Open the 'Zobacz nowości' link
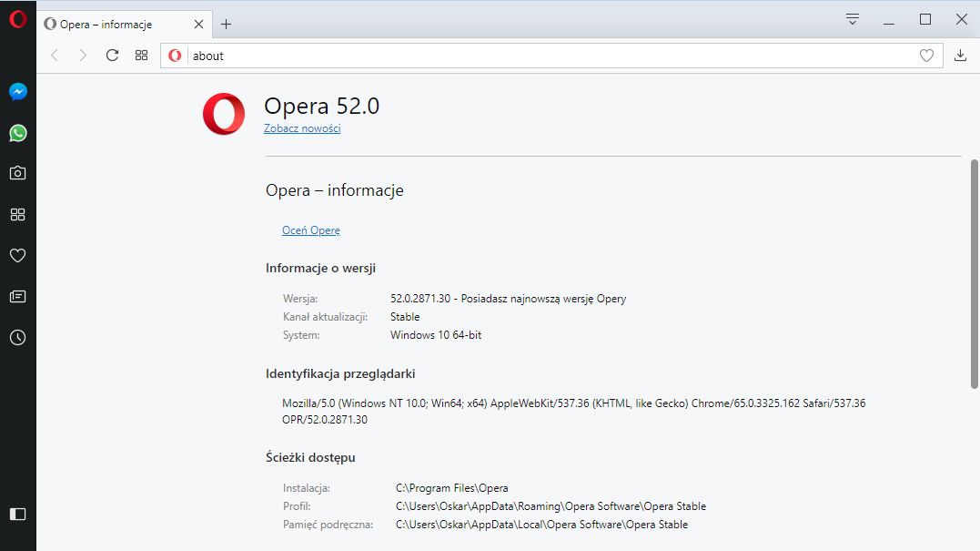 pyautogui.click(x=302, y=128)
